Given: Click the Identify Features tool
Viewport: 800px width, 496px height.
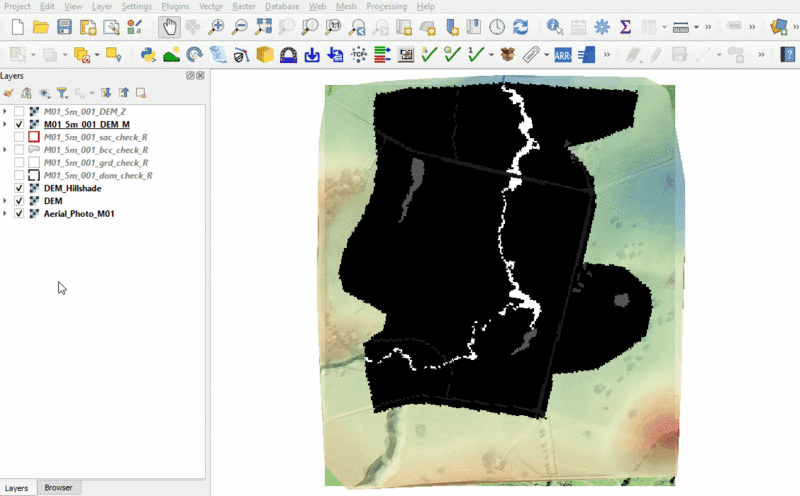Looking at the screenshot, I should tap(553, 27).
